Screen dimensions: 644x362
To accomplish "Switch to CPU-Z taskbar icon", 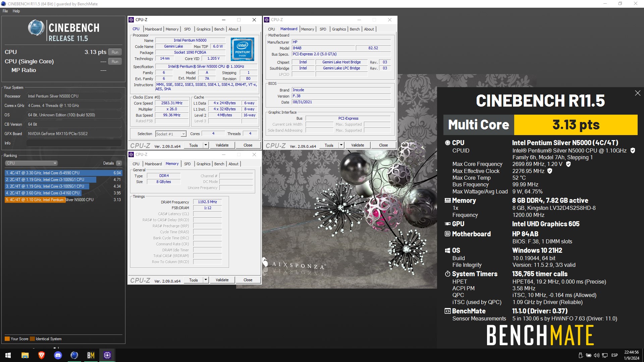I will point(107,355).
